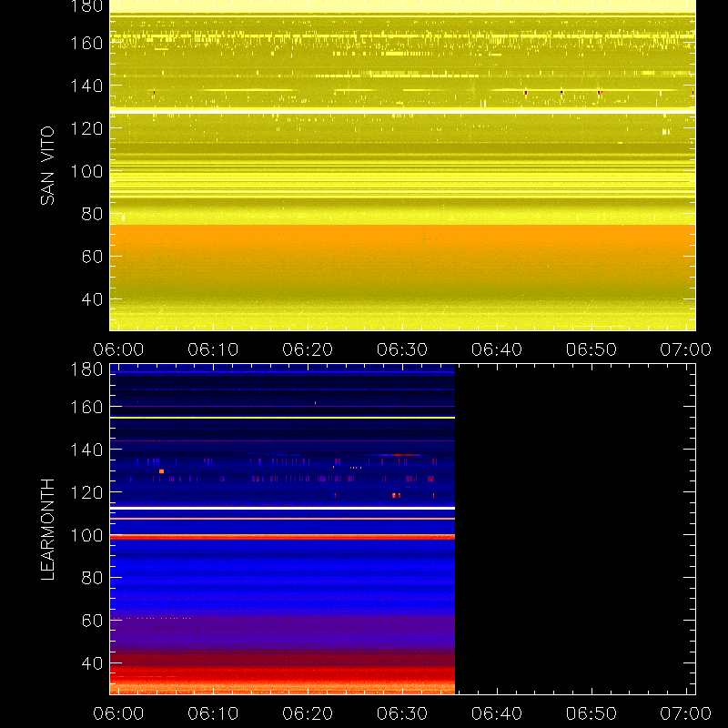Pick the 06:20 time label of San Vito plot
728x728 pixels.
click(x=308, y=349)
